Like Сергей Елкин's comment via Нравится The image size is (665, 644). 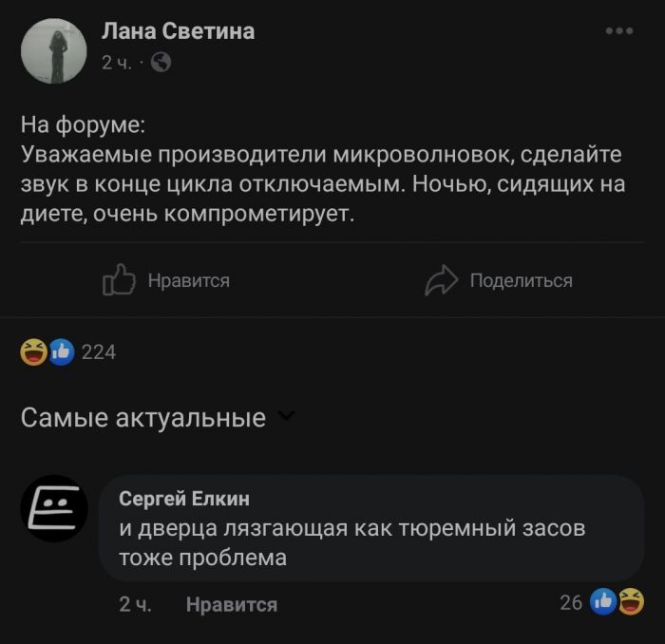coord(232,604)
